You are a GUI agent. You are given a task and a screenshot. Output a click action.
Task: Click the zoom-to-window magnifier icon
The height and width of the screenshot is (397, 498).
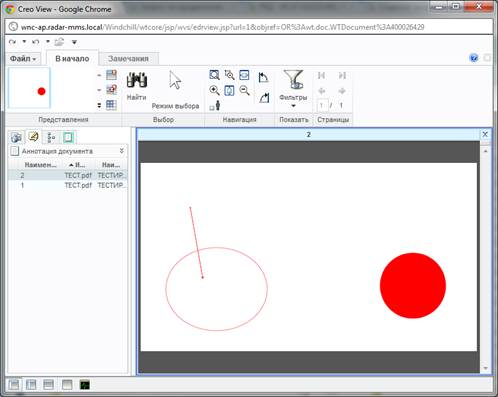(214, 75)
